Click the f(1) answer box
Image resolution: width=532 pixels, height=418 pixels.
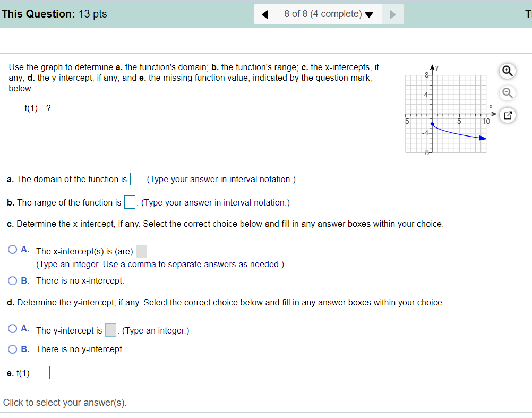44,372
